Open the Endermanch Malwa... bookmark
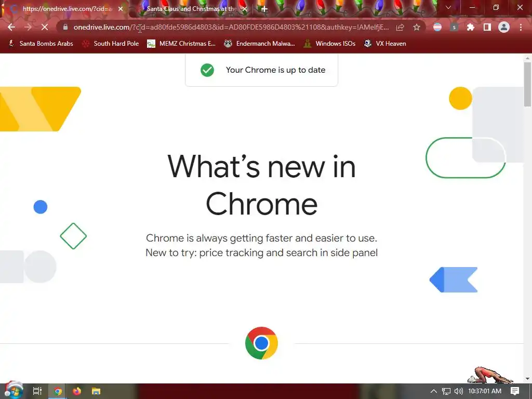532x399 pixels. point(259,44)
